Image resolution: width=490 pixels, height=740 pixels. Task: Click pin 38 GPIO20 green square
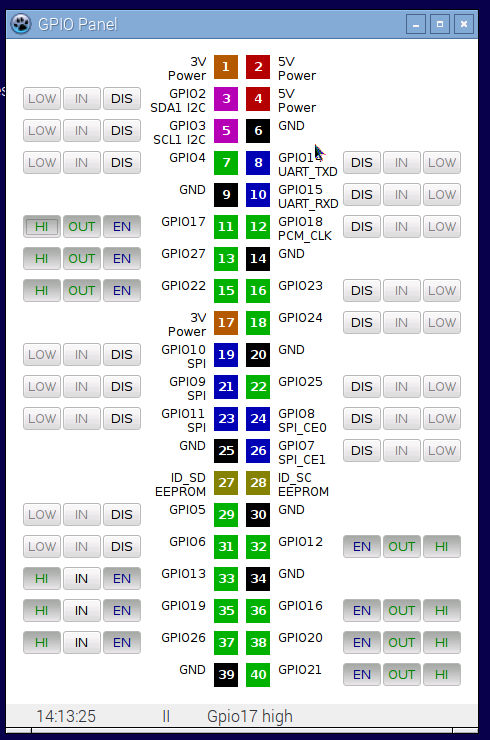pos(258,643)
